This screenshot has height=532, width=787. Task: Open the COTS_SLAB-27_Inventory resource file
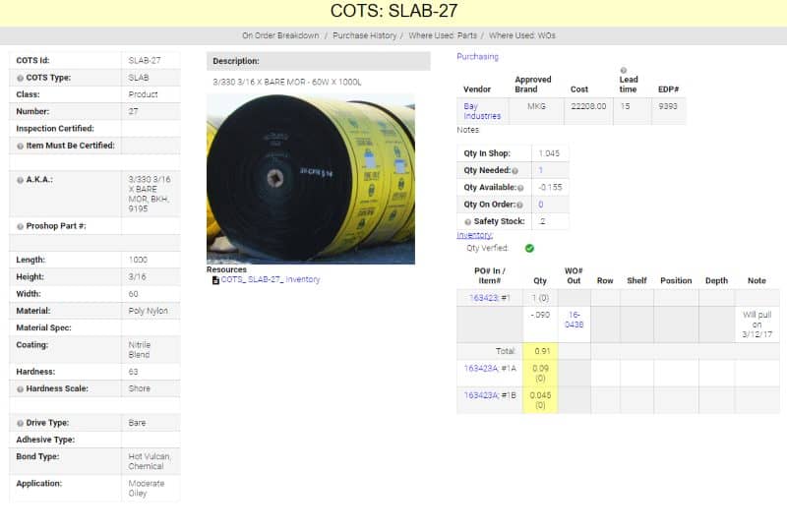pos(270,279)
